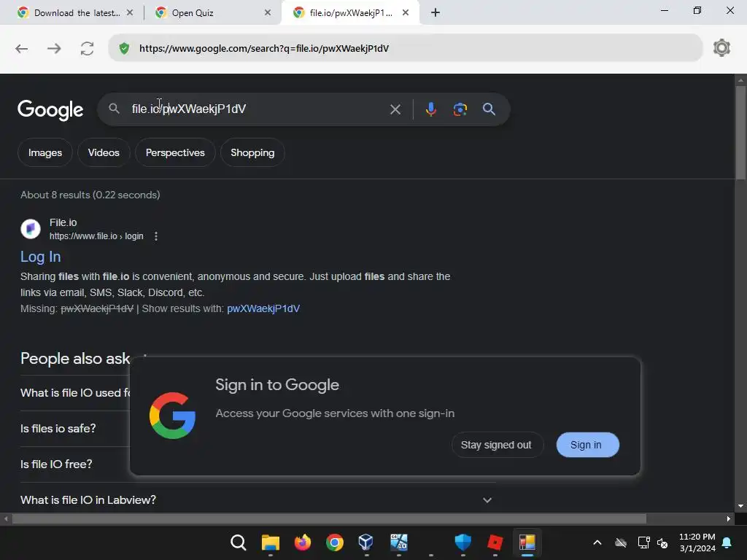This screenshot has height=560, width=747.
Task: Click the scroll right arrow
Action: [729, 518]
